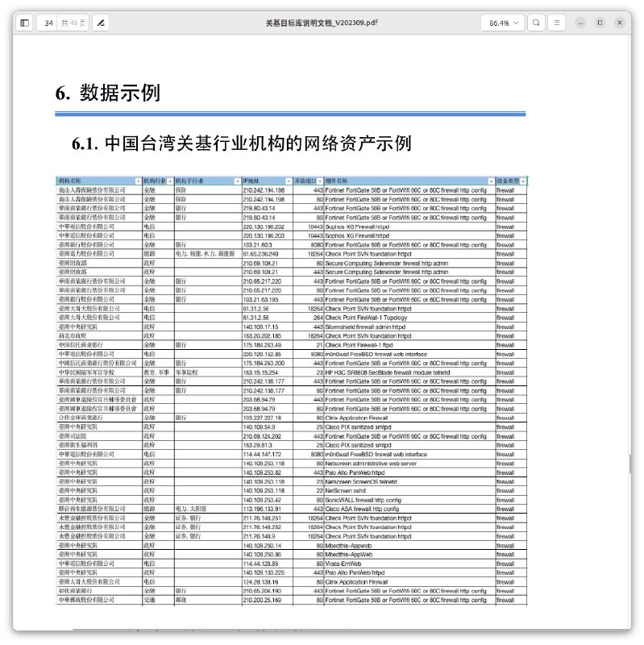Click the window title 关基目标库说明文档_V202309.pdf
Image resolution: width=644 pixels, height=645 pixels.
321,23
